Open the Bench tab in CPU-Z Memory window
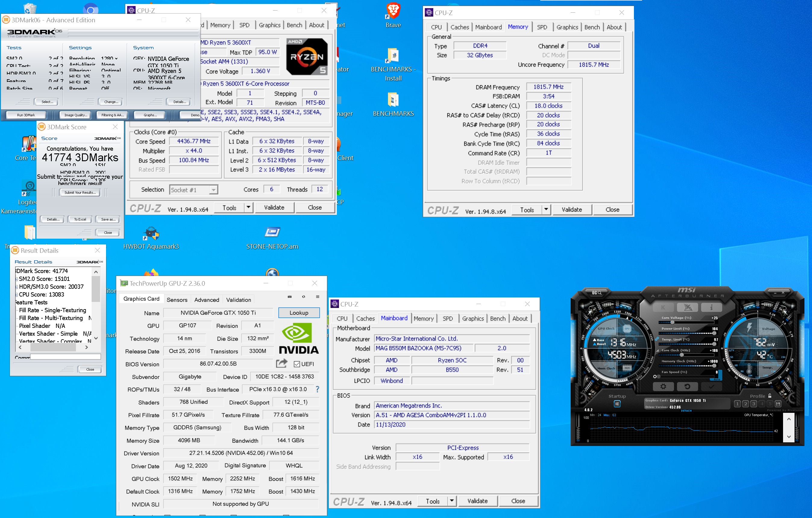This screenshot has height=518, width=812. 592,27
